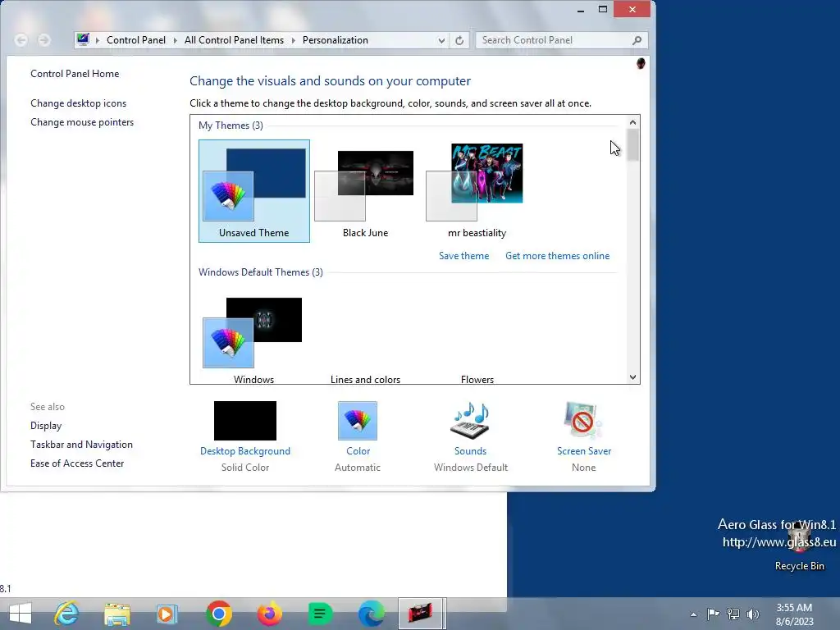This screenshot has width=840, height=630.
Task: Click the search magnifier icon
Action: click(x=637, y=40)
